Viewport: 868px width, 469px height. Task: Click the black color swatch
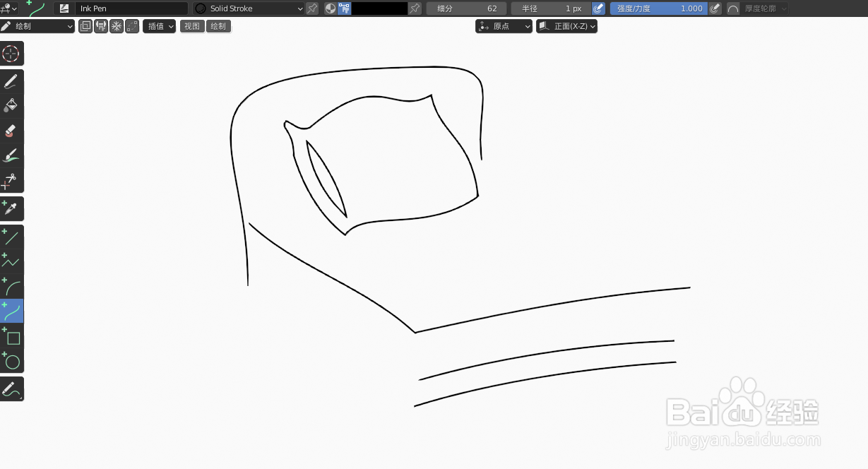[x=380, y=8]
